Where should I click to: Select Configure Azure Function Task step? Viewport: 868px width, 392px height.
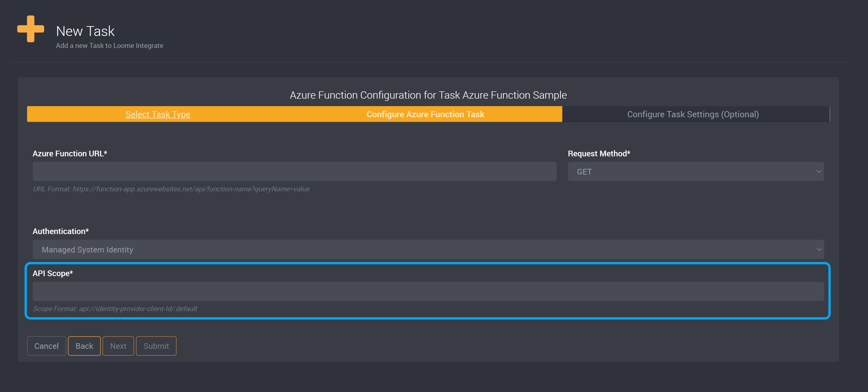click(x=425, y=114)
